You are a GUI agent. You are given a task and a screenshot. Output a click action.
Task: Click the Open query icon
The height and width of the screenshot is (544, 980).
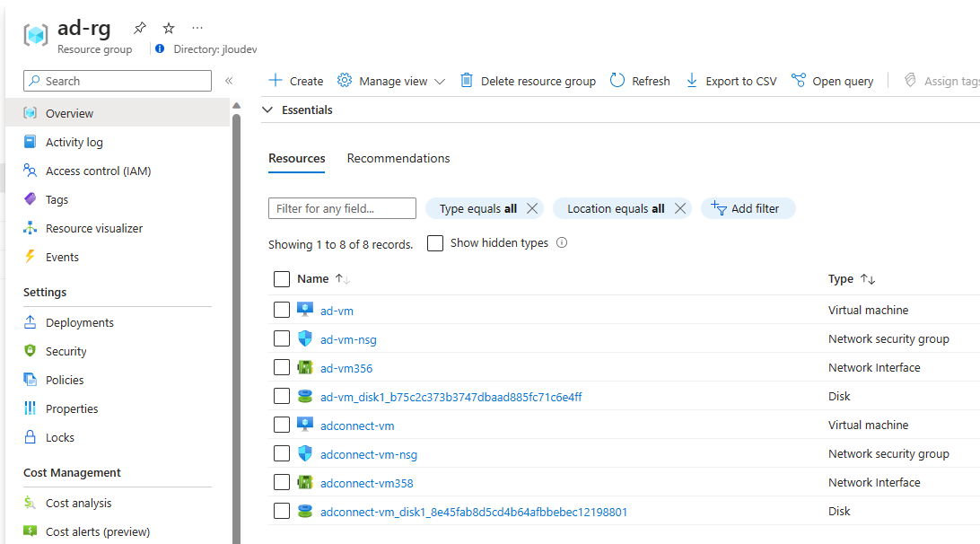point(798,81)
